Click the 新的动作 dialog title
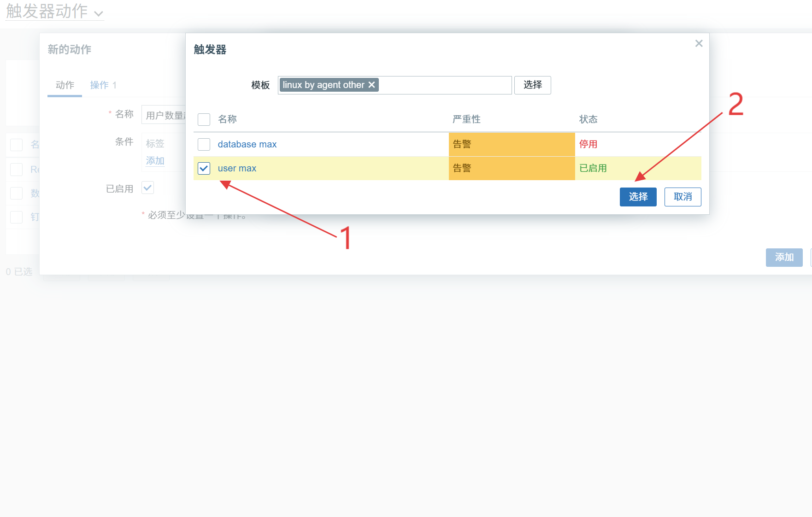This screenshot has width=812, height=517. pyautogui.click(x=70, y=49)
